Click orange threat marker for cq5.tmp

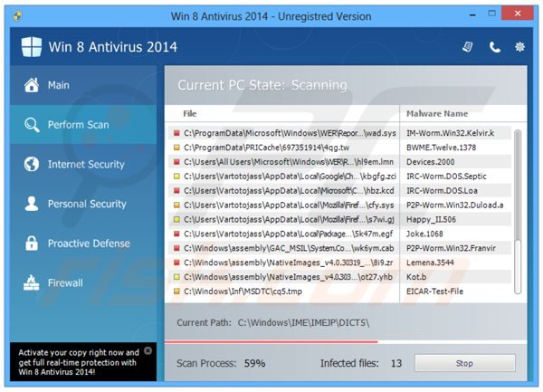(176, 292)
